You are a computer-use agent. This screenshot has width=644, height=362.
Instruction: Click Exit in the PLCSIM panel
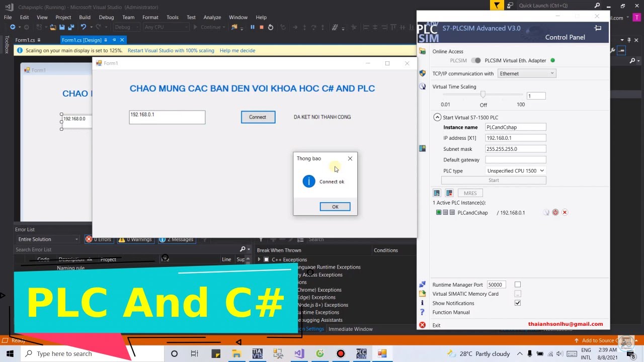436,325
